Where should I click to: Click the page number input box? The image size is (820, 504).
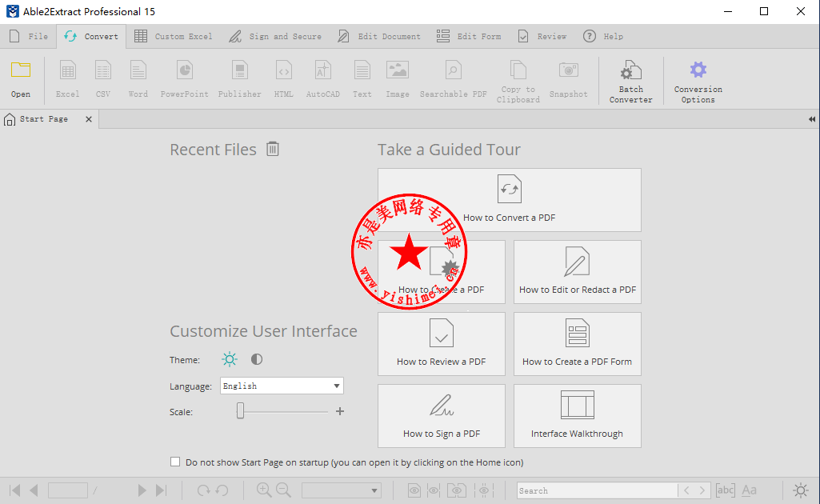click(x=68, y=490)
